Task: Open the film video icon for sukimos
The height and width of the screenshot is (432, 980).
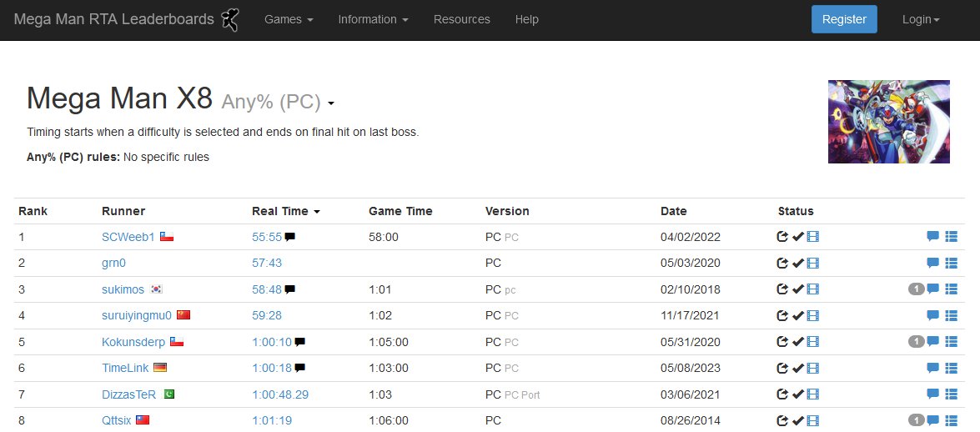Action: [x=812, y=289]
